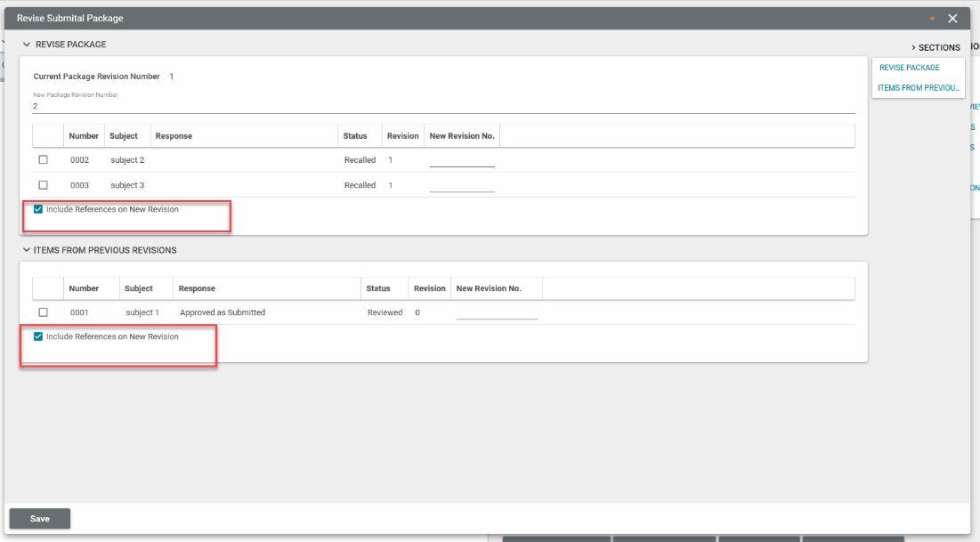This screenshot has width=980, height=542.
Task: Click the Approved as Submitted response cell
Action: tap(223, 312)
